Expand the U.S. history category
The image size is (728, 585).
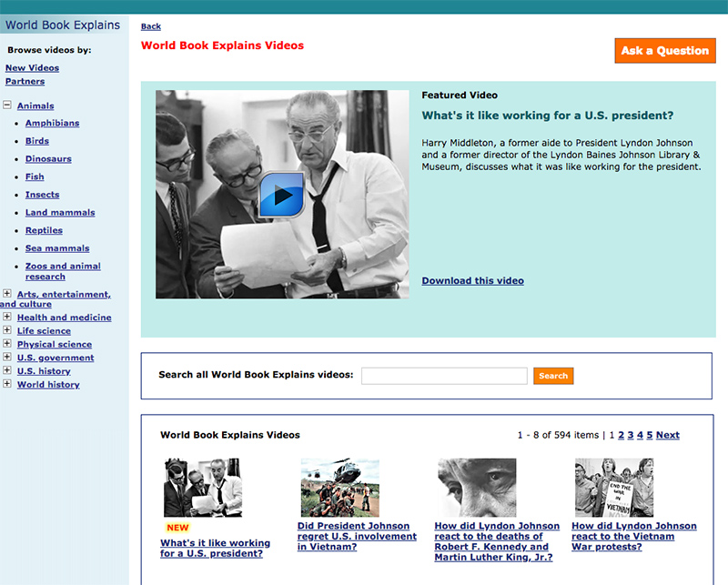7,370
